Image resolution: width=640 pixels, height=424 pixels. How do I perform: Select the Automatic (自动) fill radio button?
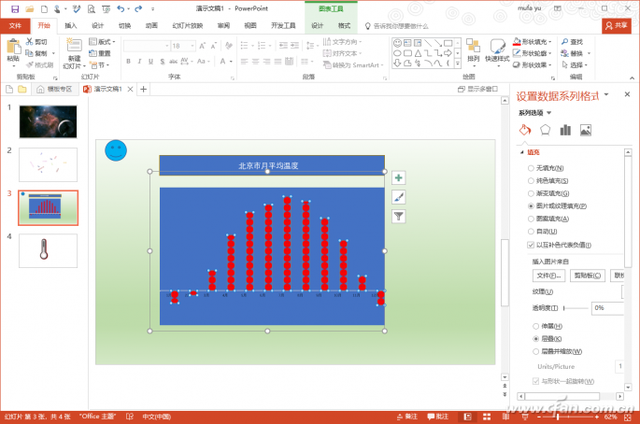click(531, 231)
